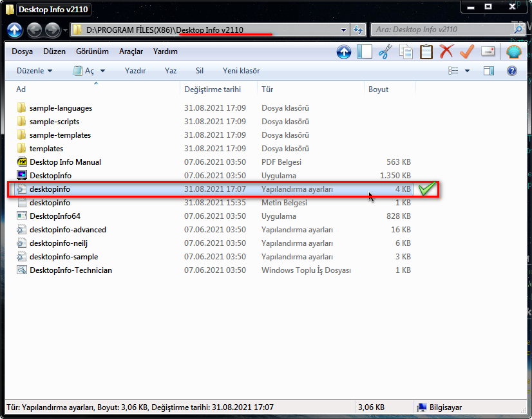The height and width of the screenshot is (419, 532).
Task: Click the orange checkmark Properties icon
Action: (467, 52)
